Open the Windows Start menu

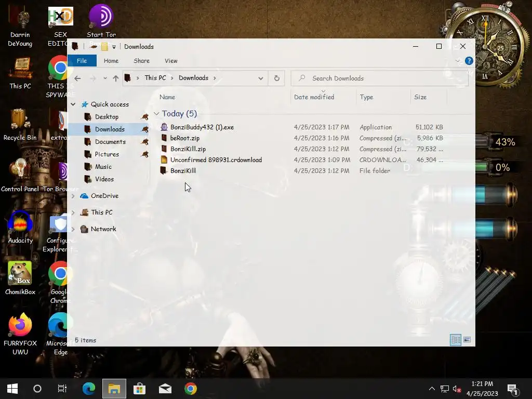(12, 389)
